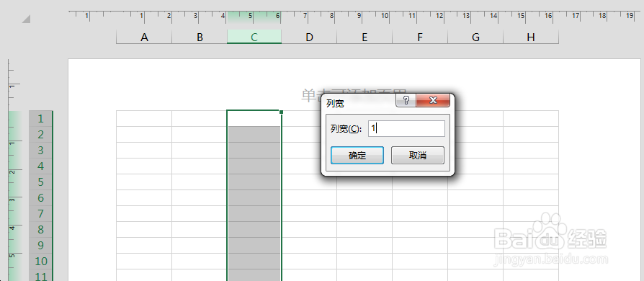The width and height of the screenshot is (644, 281).
Task: Select column F header
Action: pyautogui.click(x=420, y=37)
